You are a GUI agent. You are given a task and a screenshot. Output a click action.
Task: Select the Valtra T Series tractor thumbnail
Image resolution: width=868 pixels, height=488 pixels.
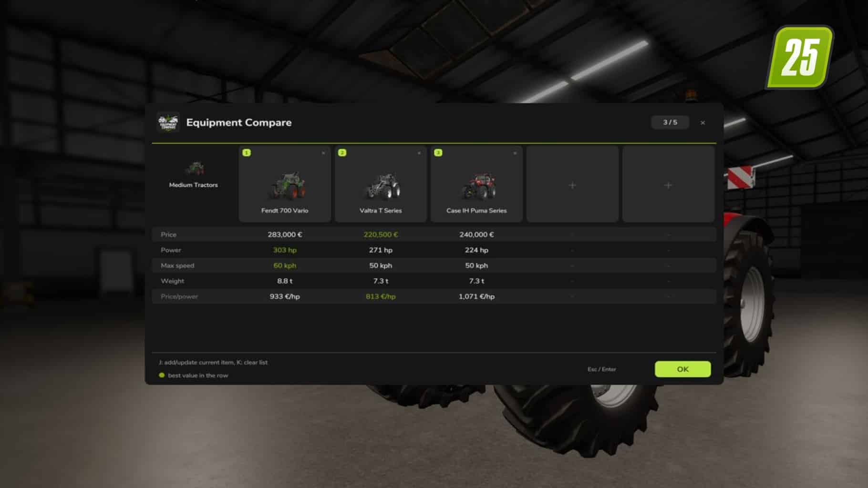pos(382,185)
